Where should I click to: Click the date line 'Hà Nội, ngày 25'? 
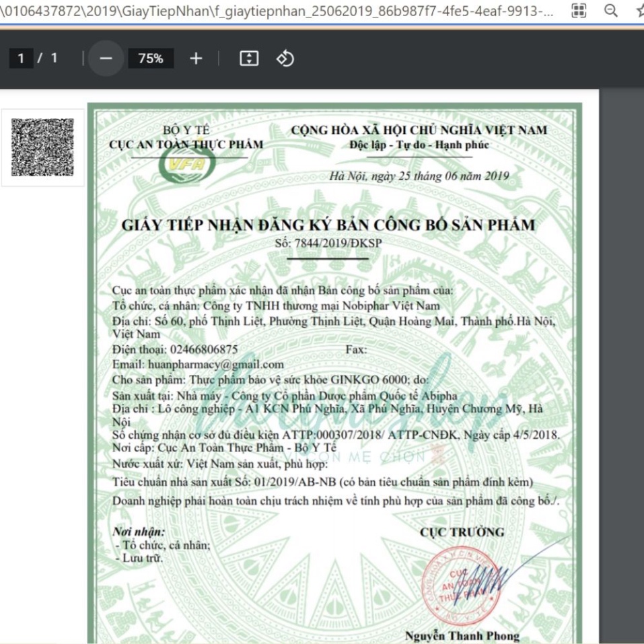[x=419, y=176]
